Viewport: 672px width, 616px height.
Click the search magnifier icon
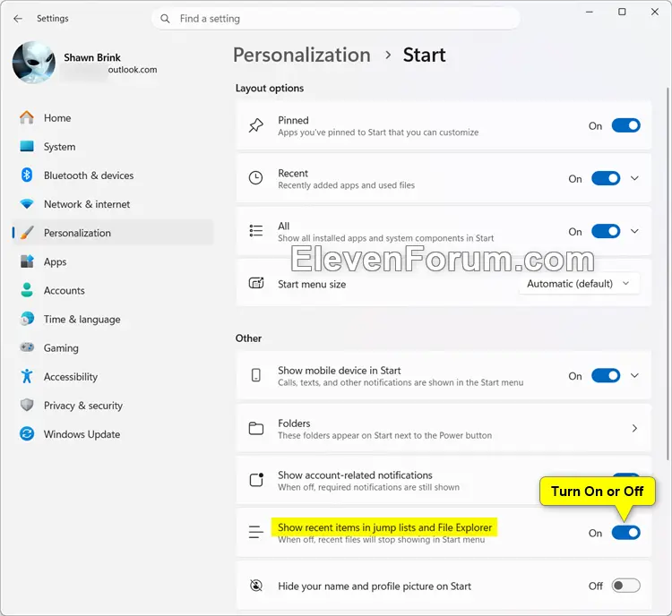click(x=165, y=19)
